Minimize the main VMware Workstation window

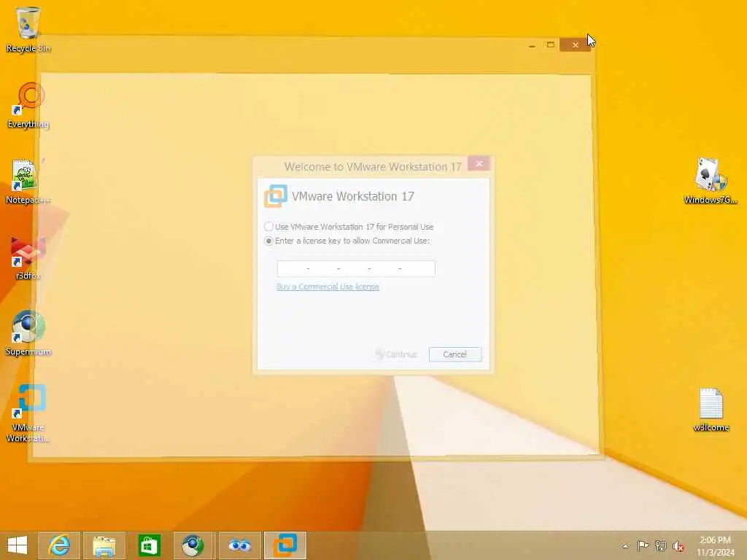pyautogui.click(x=532, y=45)
